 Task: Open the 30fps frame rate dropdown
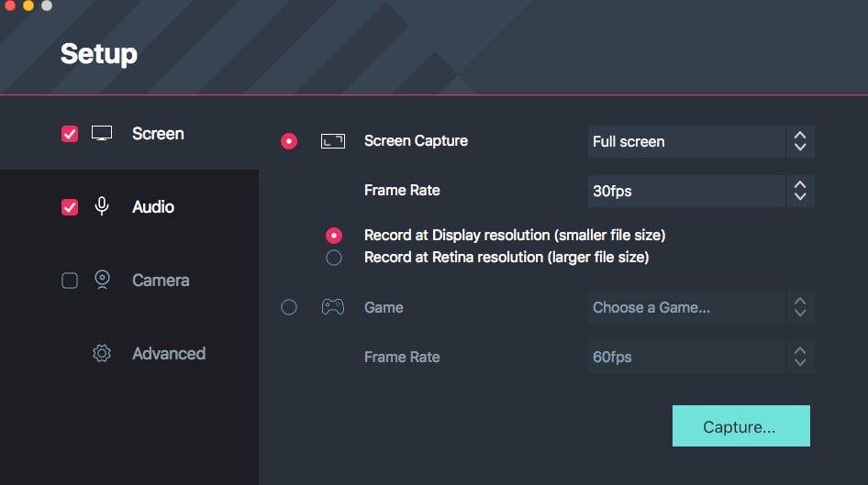[701, 192]
